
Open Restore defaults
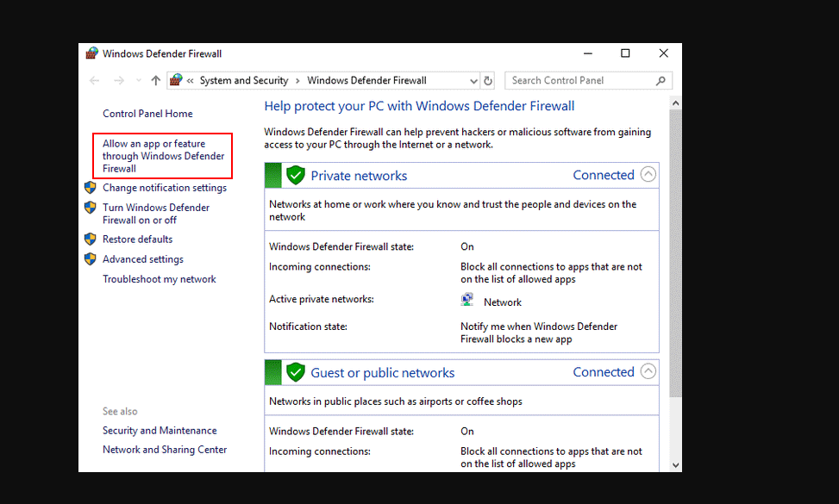137,239
